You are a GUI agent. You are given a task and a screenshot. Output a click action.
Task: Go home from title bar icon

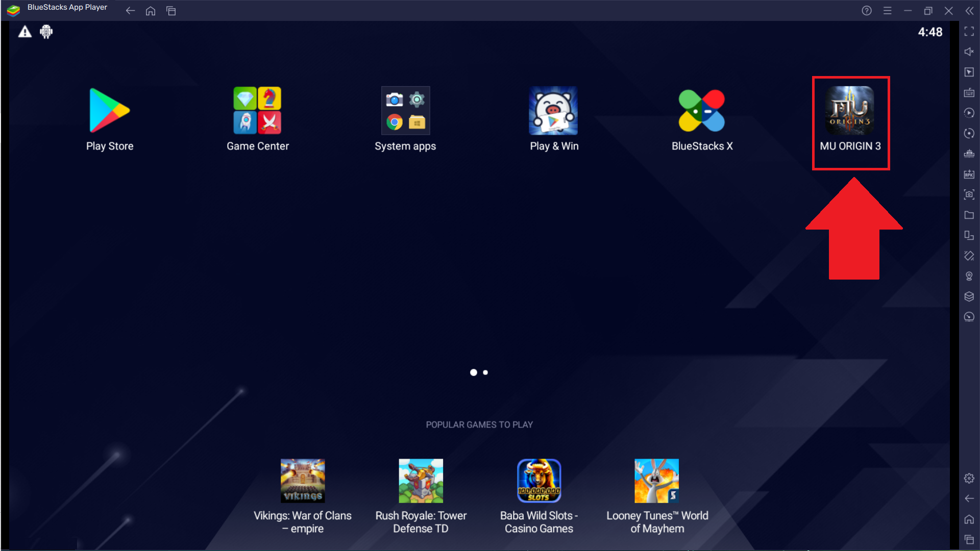point(151,11)
